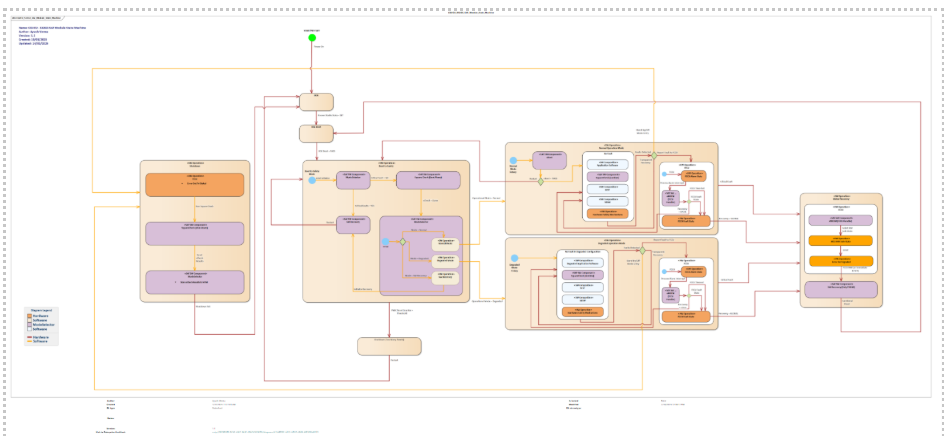Open the teal hyperlink at the page bottom
Viewport: 944px width, 436px height.
pos(265,432)
